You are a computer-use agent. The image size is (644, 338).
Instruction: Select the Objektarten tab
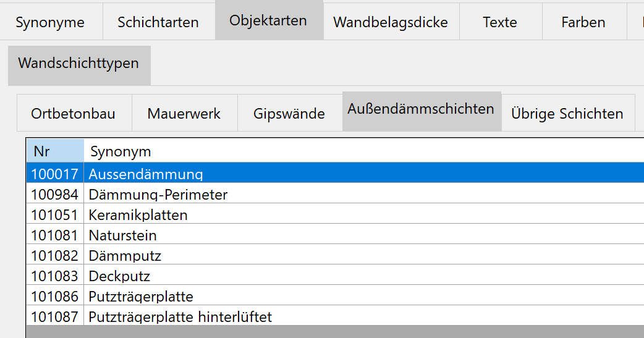[x=269, y=20]
